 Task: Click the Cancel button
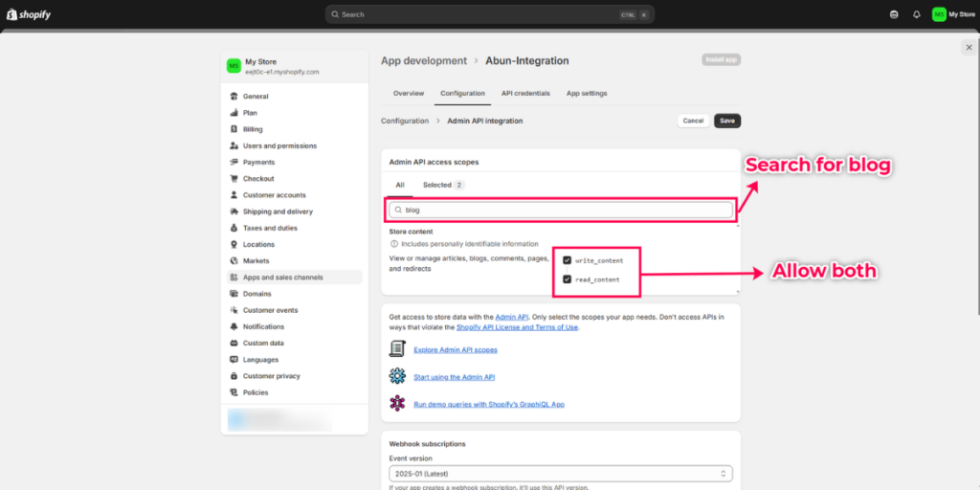(693, 121)
